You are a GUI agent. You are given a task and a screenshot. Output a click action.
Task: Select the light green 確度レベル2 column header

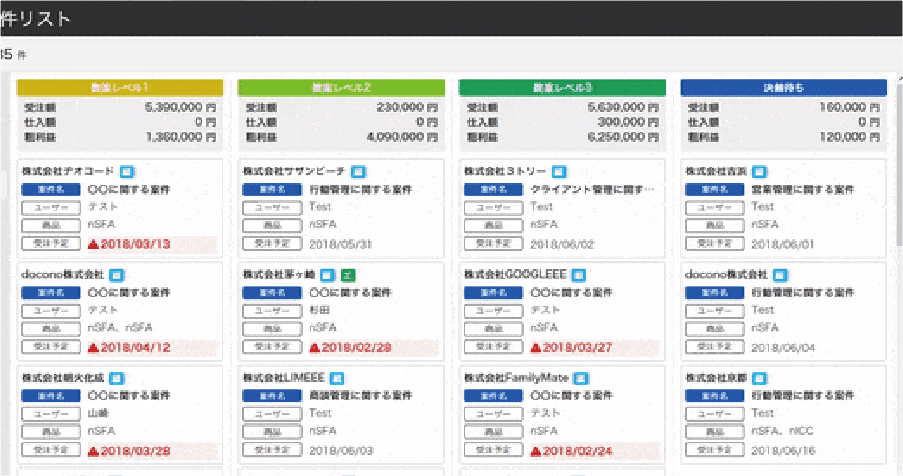pos(341,88)
